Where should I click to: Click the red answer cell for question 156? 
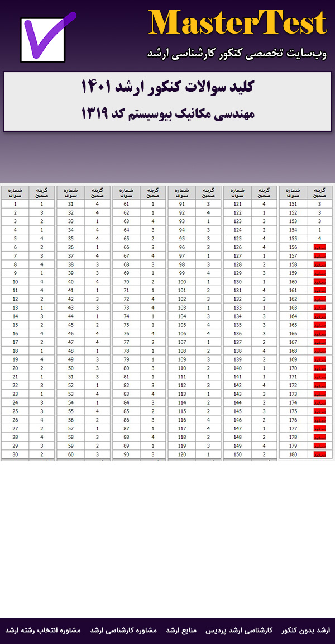click(x=320, y=247)
